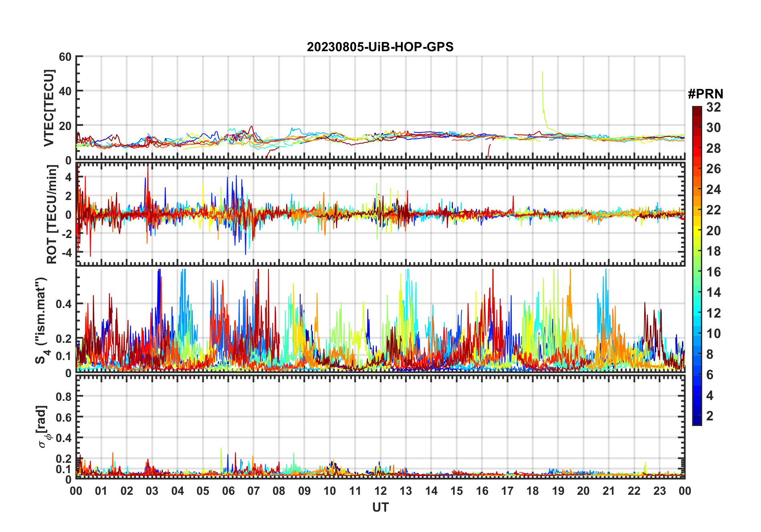The image size is (761, 532).
Task: Click the dark blue bottom of PRN colorbar
Action: (x=697, y=422)
